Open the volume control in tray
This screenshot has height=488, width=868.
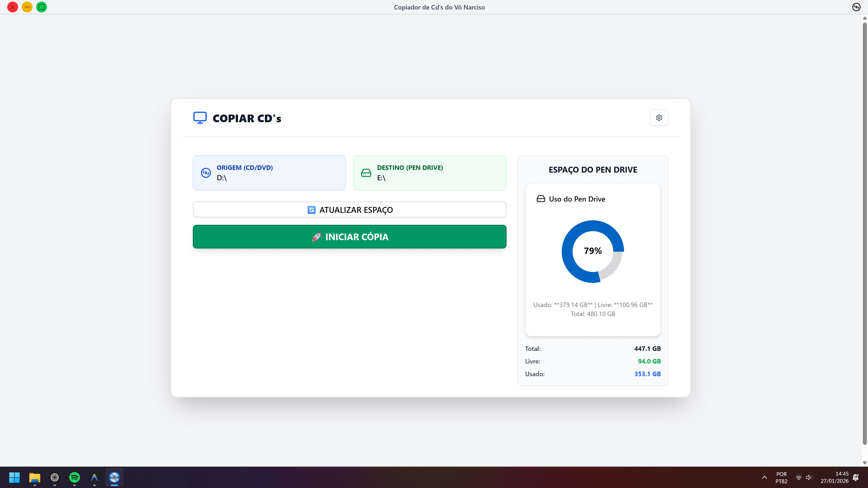(x=809, y=477)
